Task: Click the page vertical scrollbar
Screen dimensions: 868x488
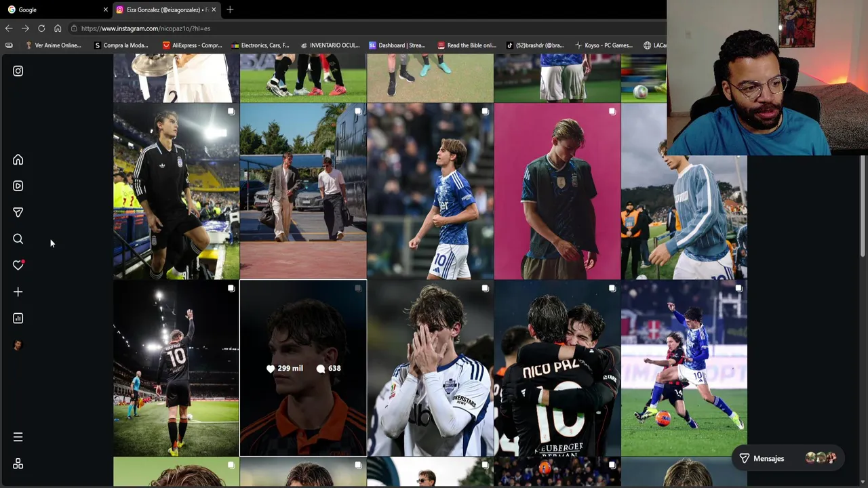Action: pyautogui.click(x=863, y=207)
